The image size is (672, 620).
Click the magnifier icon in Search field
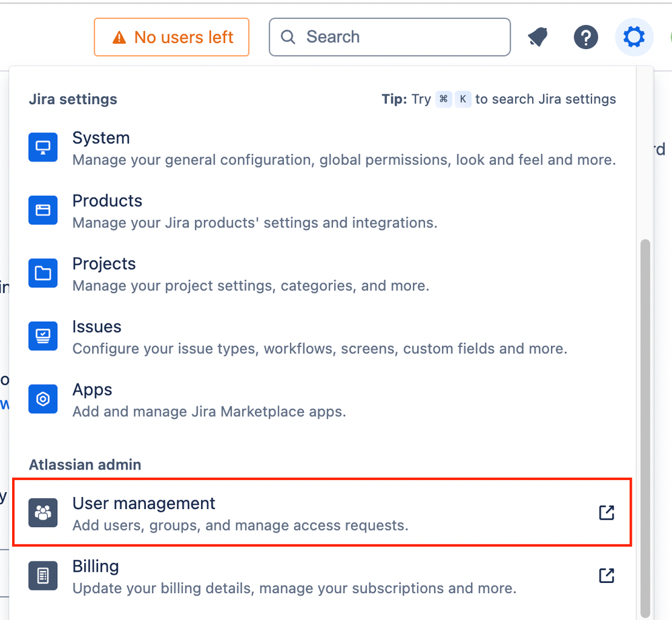(x=288, y=37)
